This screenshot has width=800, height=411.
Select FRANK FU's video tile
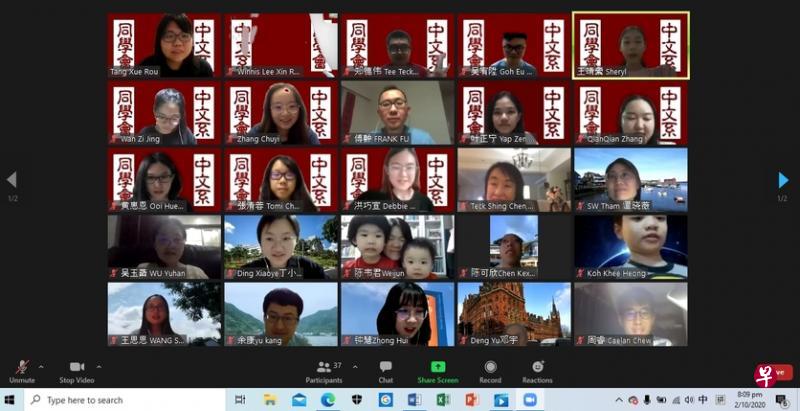point(397,112)
